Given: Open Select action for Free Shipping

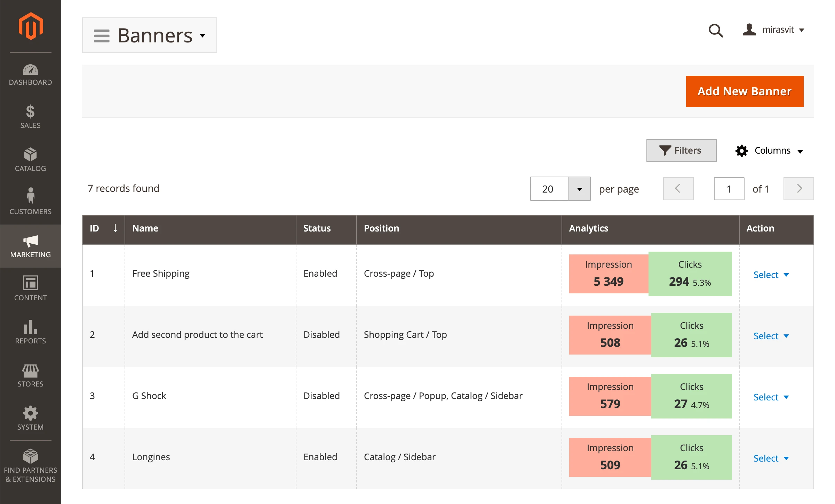Looking at the screenshot, I should pyautogui.click(x=771, y=275).
